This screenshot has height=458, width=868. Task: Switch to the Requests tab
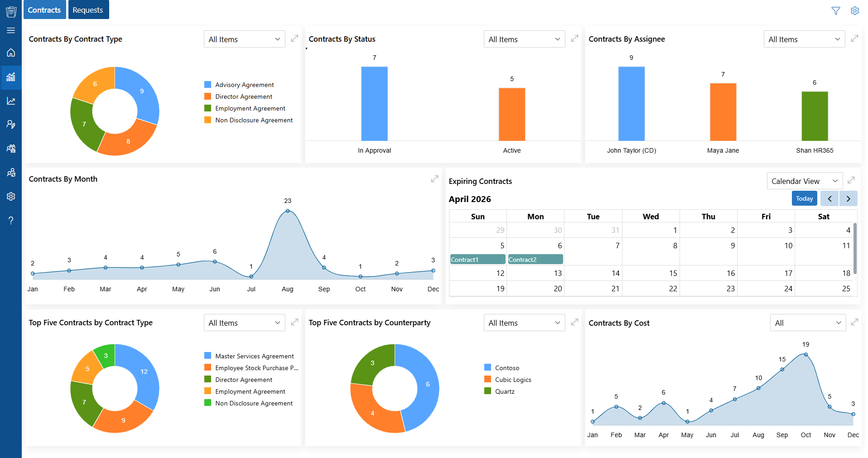point(88,10)
